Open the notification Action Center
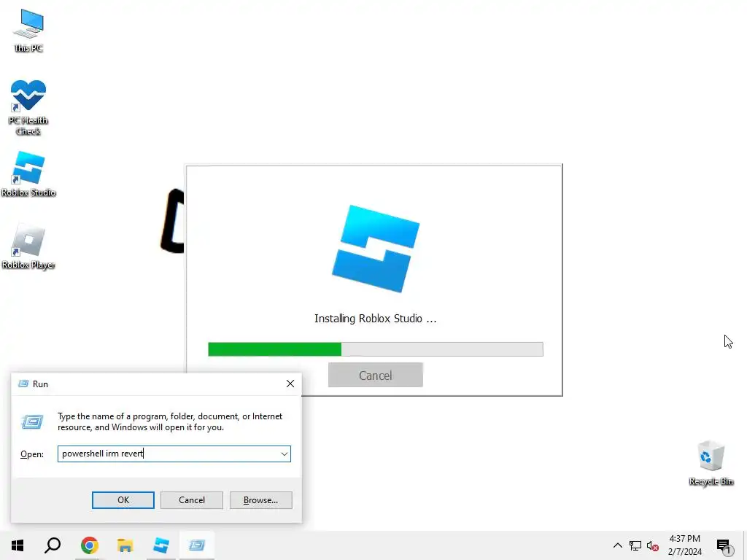747x560 pixels. 724,546
